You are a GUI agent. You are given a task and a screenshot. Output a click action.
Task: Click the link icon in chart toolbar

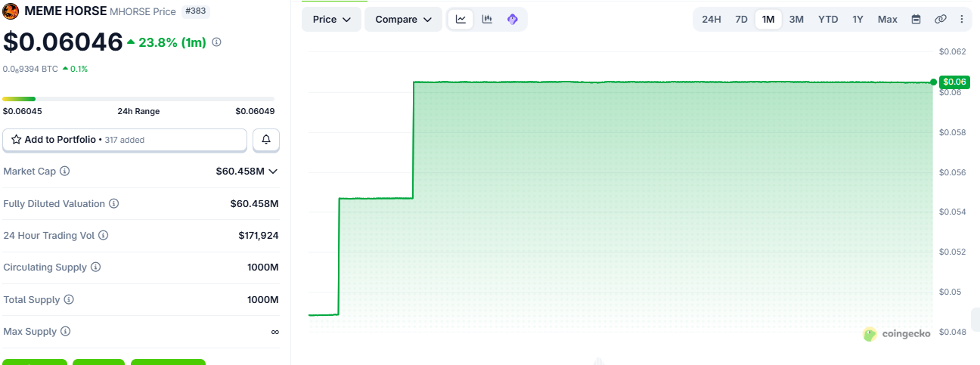click(940, 19)
